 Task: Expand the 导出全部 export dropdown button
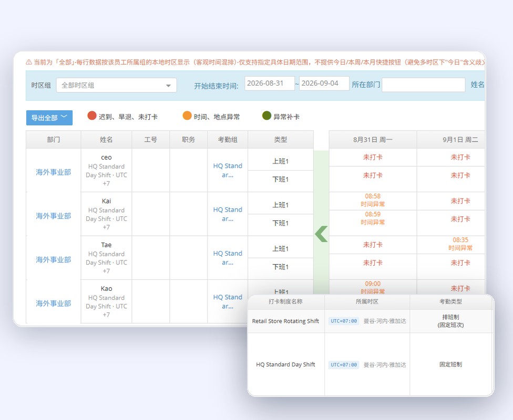coord(49,118)
